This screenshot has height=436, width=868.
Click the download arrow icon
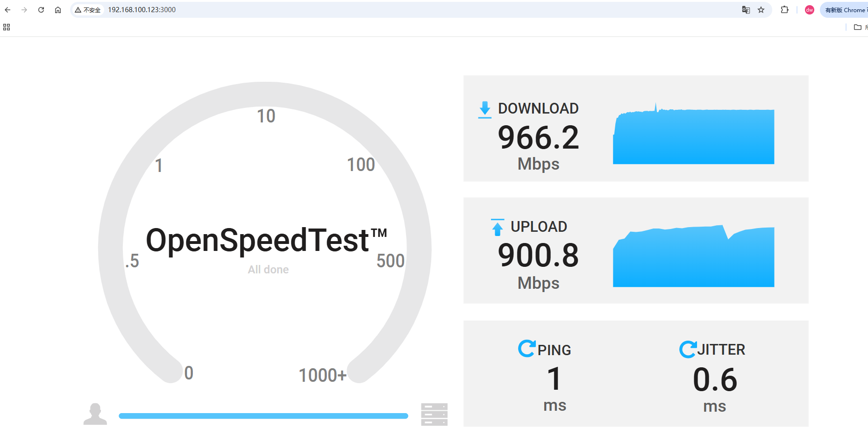click(x=485, y=109)
